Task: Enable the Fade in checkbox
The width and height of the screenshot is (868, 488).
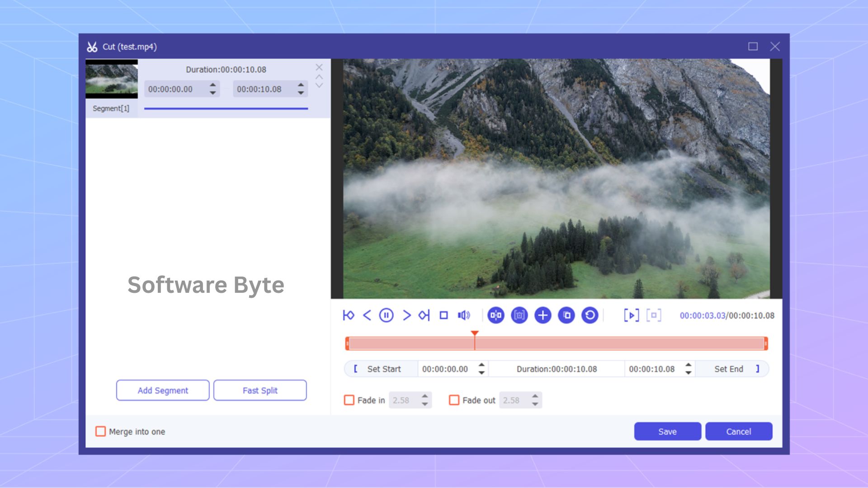Action: tap(349, 400)
